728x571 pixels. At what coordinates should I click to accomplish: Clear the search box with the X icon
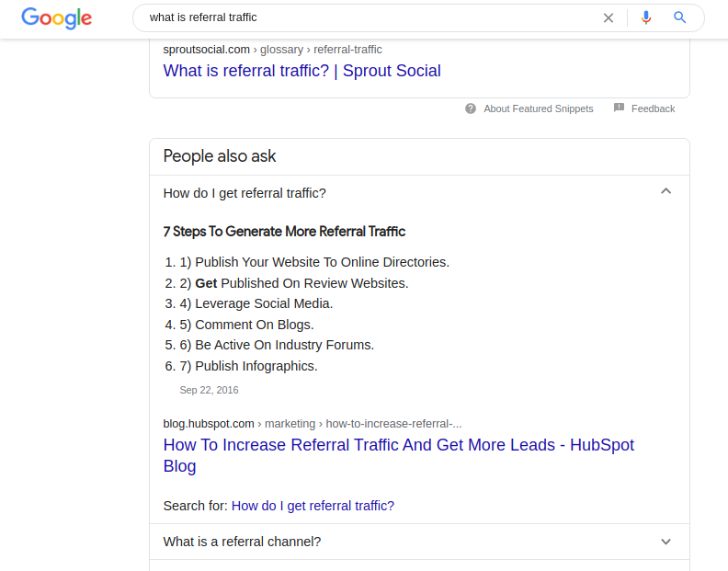coord(609,17)
